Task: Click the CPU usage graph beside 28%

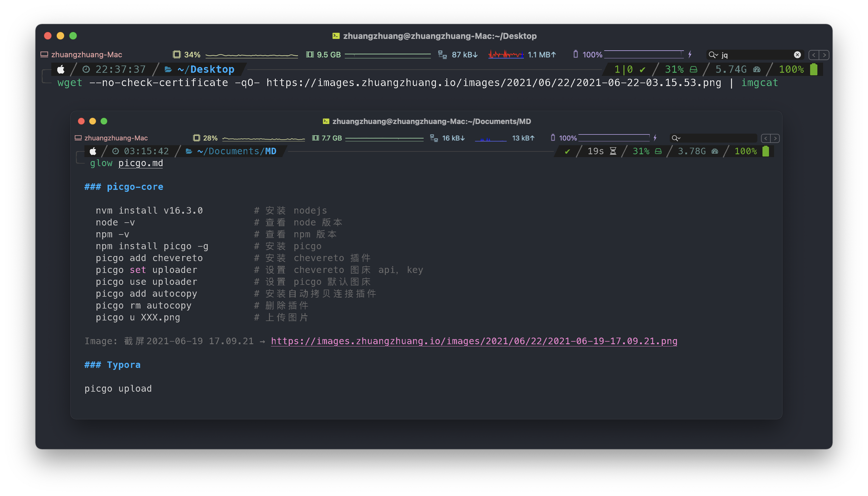Action: point(264,138)
